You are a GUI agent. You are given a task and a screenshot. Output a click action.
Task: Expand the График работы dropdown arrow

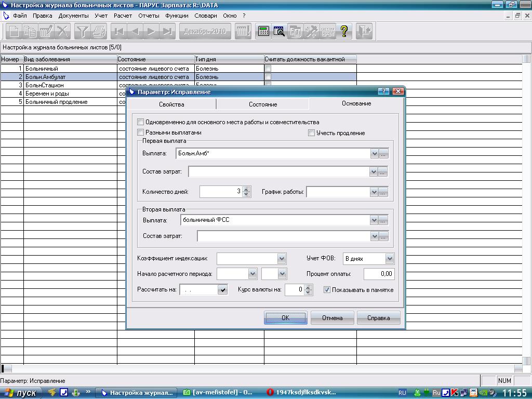click(374, 192)
